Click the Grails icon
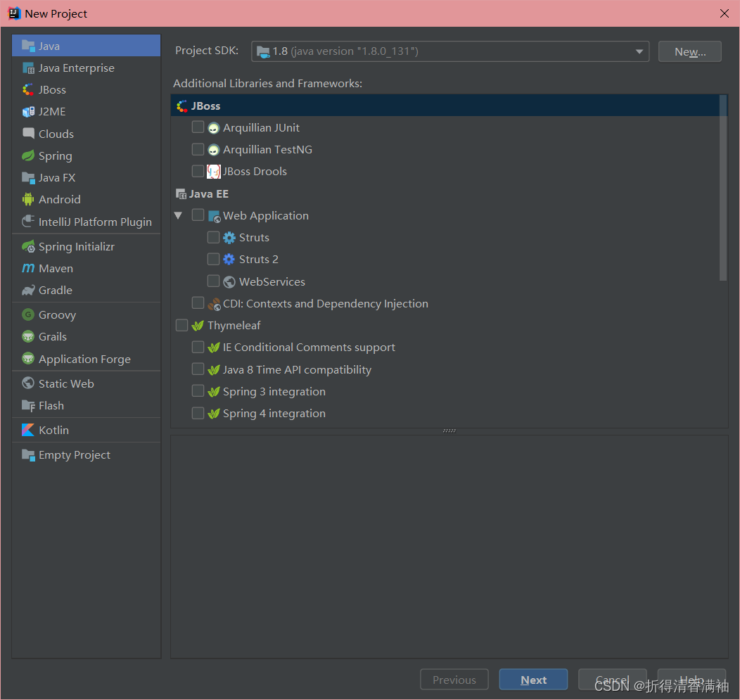740x700 pixels. 28,336
